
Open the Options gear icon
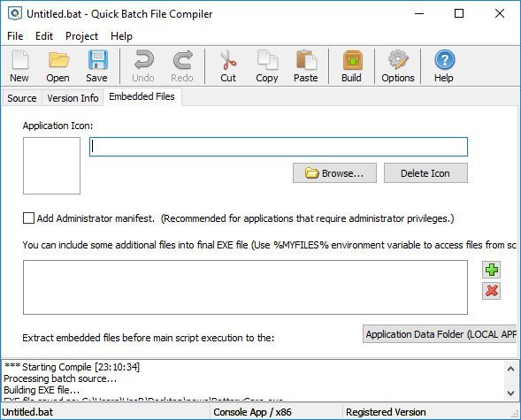pyautogui.click(x=398, y=66)
